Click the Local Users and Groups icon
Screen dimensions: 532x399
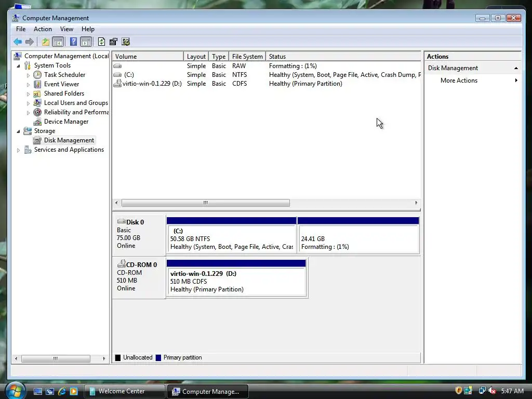tap(37, 103)
